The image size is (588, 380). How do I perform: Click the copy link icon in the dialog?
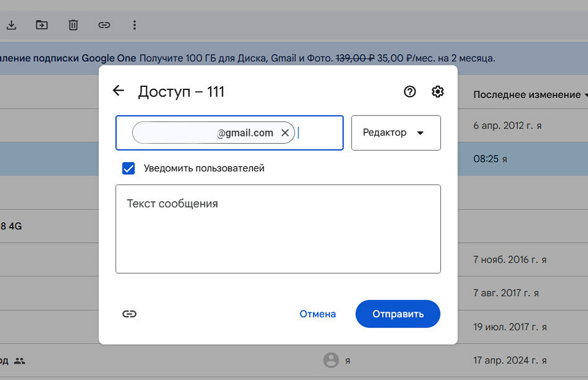[129, 313]
